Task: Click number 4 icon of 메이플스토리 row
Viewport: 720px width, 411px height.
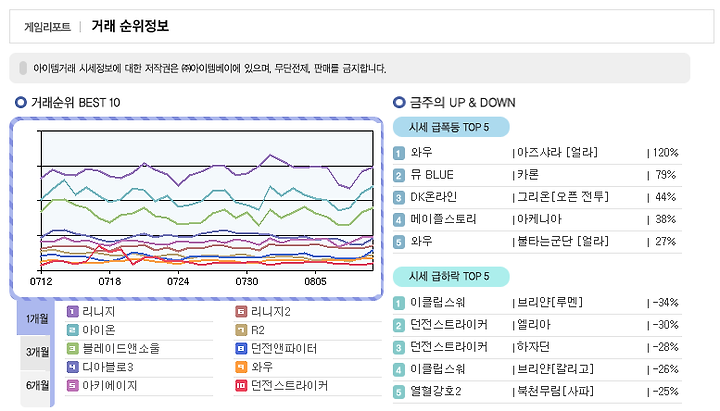Action: tap(399, 220)
